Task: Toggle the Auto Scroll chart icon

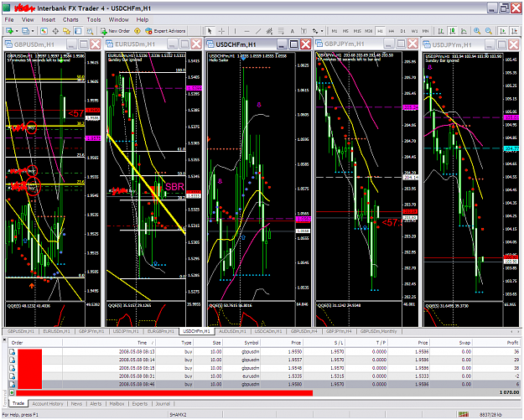Action: [502, 31]
